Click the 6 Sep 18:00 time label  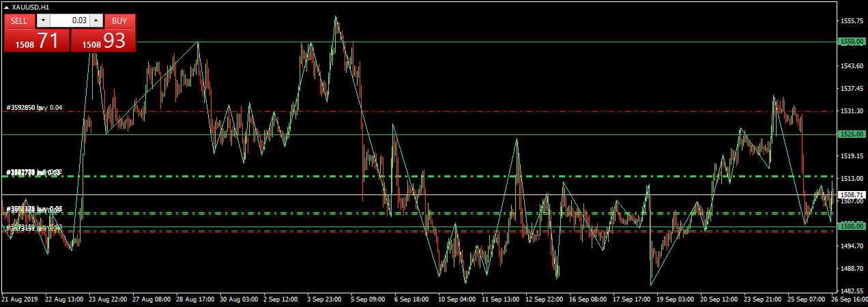point(412,299)
